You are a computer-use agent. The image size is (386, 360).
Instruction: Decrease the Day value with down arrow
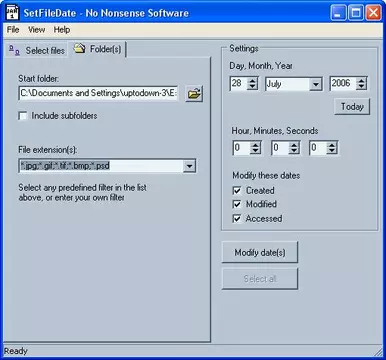pyautogui.click(x=252, y=87)
